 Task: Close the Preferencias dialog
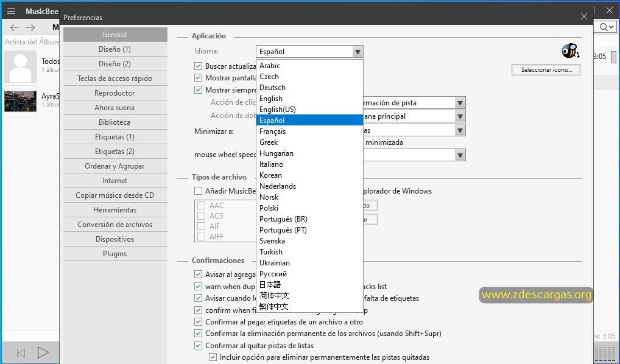pos(584,16)
